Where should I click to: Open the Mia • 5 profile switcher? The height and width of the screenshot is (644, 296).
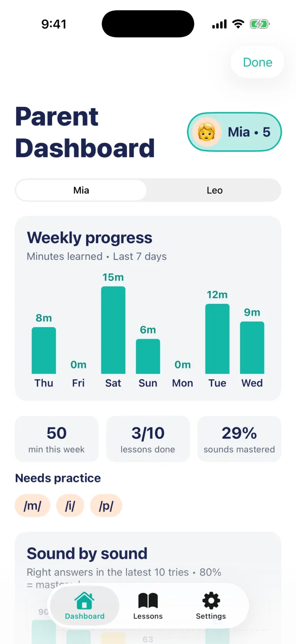pyautogui.click(x=235, y=132)
